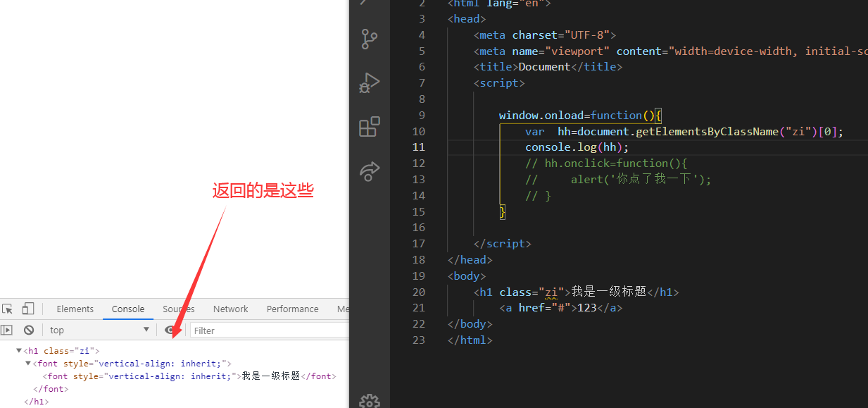
Task: Open the Live Share arrow icon
Action: coord(370,171)
